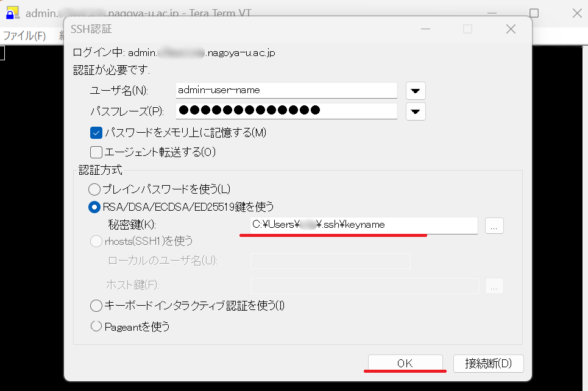Select プレインパスワードを使う radio button

[x=94, y=189]
